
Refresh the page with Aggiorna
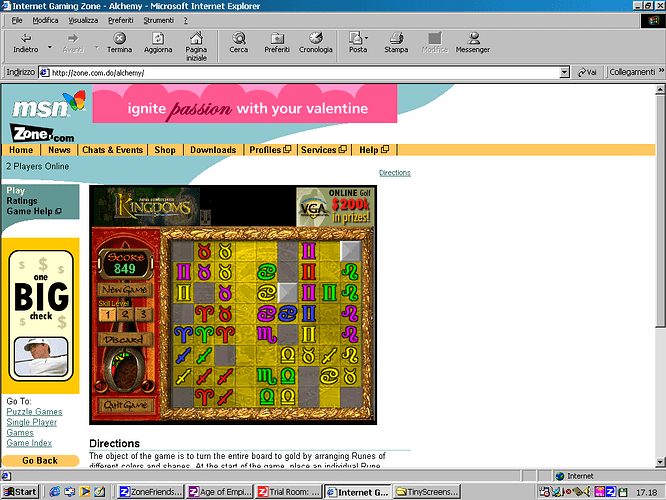click(x=158, y=43)
